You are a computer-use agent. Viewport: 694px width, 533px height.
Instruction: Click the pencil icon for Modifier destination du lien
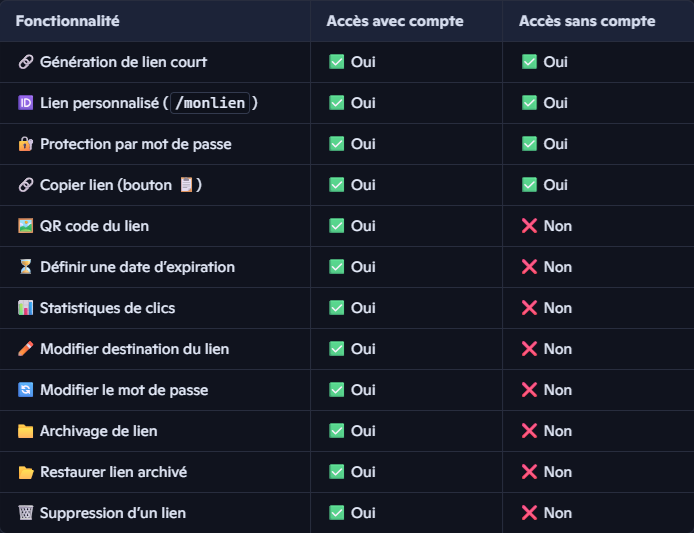coord(26,349)
